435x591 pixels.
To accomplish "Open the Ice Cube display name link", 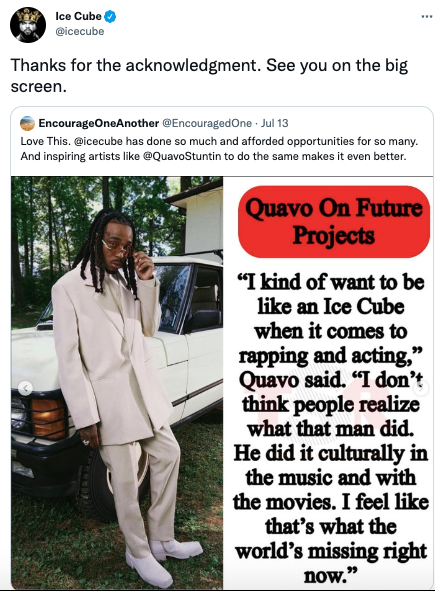I will pyautogui.click(x=78, y=16).
